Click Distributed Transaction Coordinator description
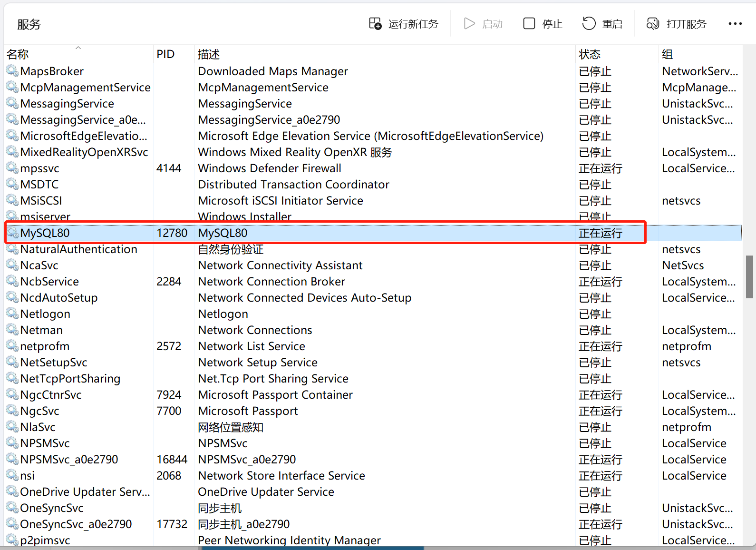 (293, 184)
